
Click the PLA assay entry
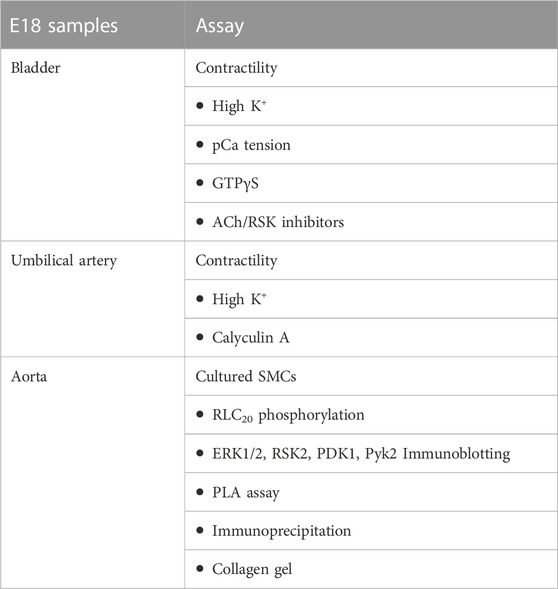(371, 492)
